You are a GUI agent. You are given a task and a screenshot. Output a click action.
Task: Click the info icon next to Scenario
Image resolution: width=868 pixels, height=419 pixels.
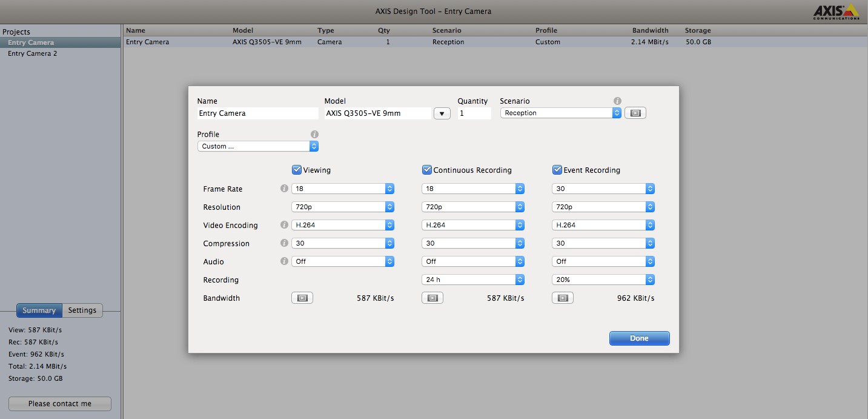coord(617,101)
